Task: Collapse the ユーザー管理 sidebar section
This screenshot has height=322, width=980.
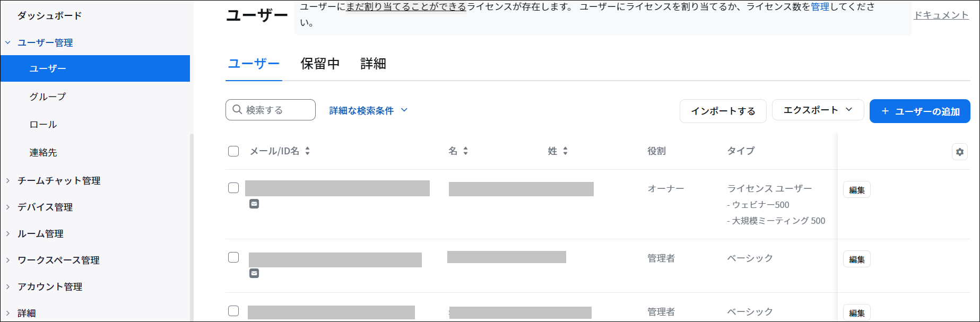Action: point(8,42)
